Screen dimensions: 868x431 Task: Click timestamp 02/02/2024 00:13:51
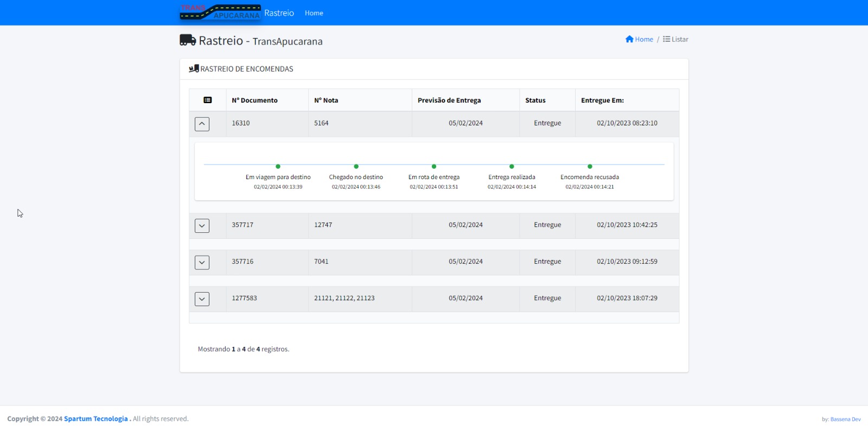(x=434, y=187)
